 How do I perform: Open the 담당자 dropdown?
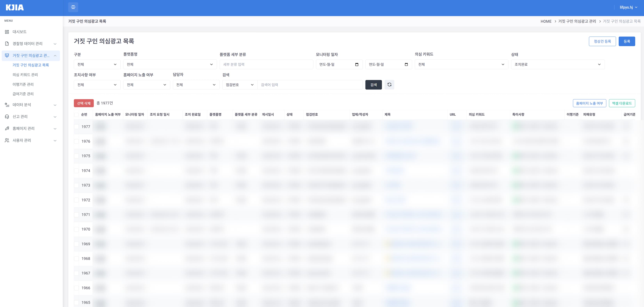pos(196,85)
